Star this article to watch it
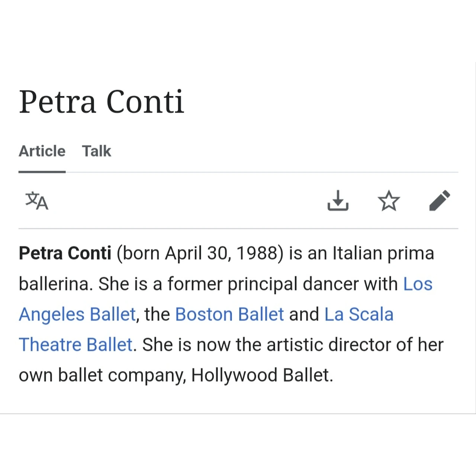This screenshot has height=476, width=476. pos(389,201)
